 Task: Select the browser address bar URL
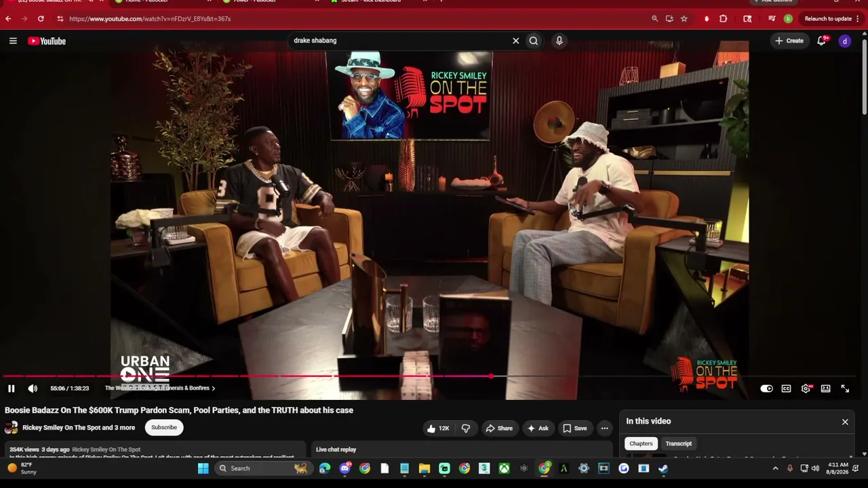coord(150,19)
